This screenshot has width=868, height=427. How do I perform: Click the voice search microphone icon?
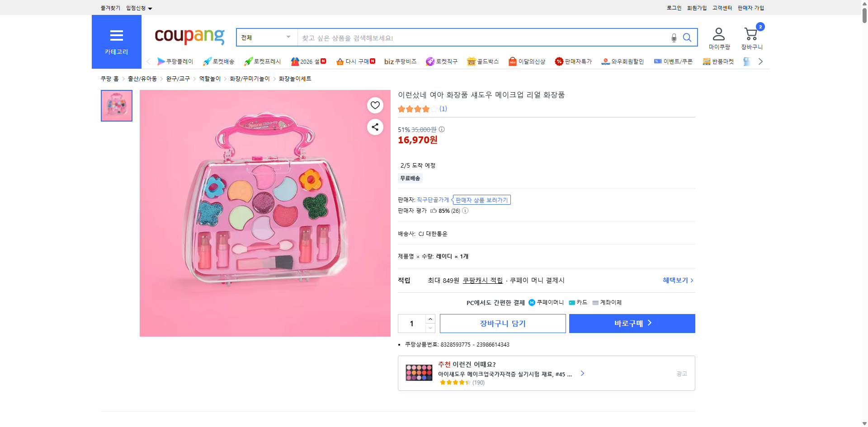[674, 38]
